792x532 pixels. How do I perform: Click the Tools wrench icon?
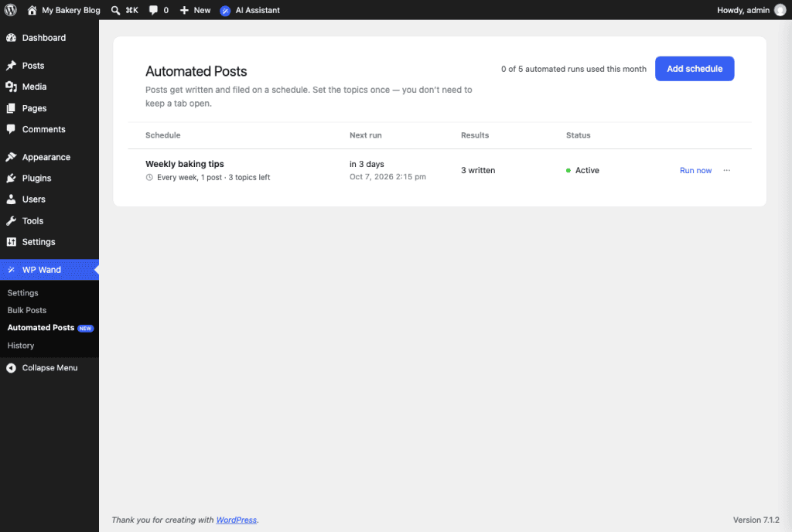(11, 220)
